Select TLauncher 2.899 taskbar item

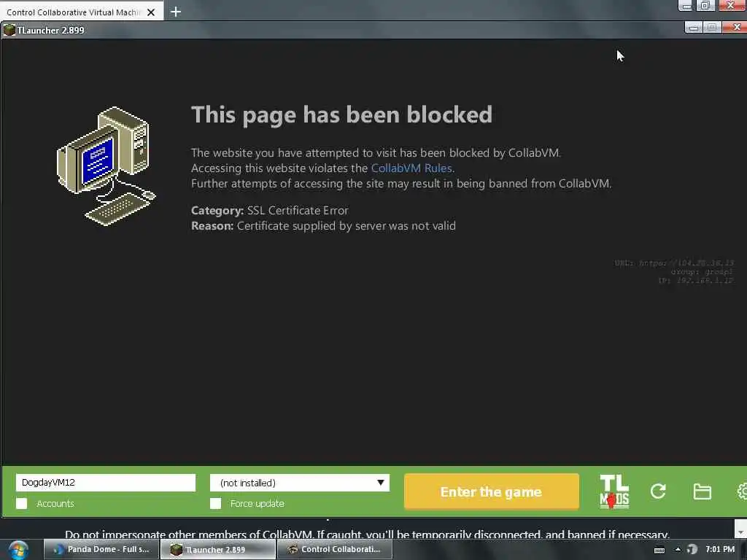217,550
